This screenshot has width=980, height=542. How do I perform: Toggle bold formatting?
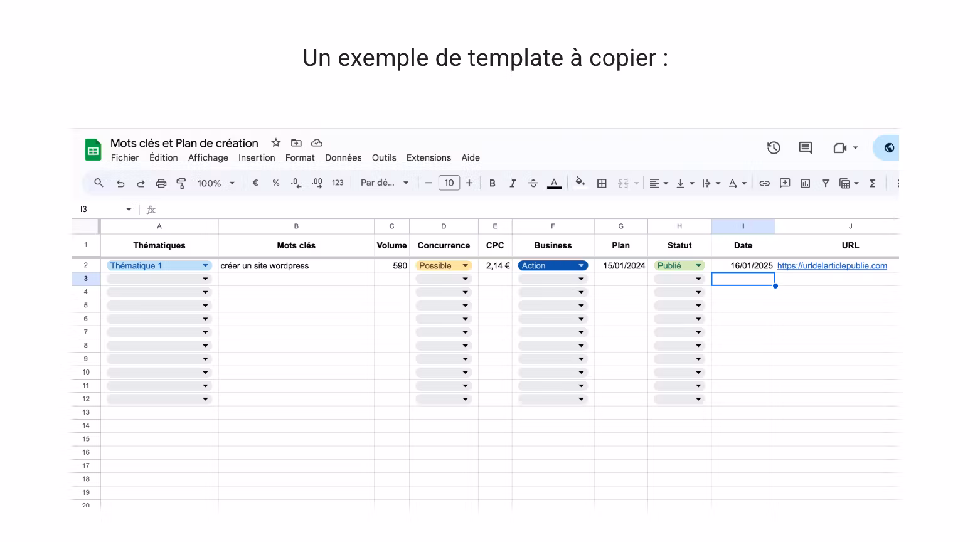point(493,183)
